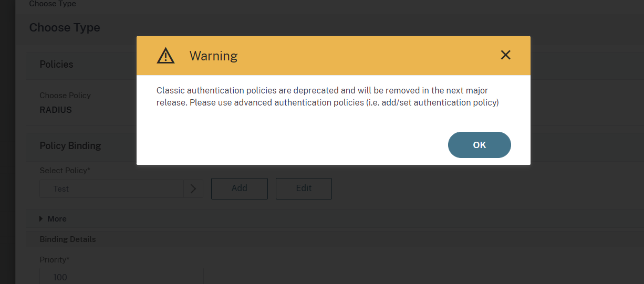Expand the More section

pos(57,219)
